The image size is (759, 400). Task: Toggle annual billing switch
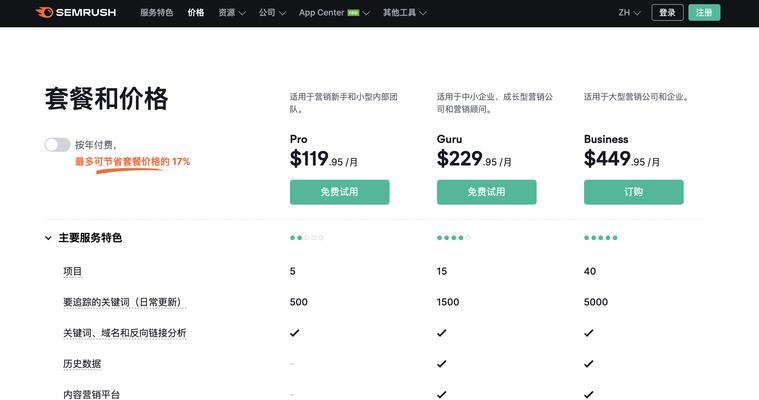point(58,145)
